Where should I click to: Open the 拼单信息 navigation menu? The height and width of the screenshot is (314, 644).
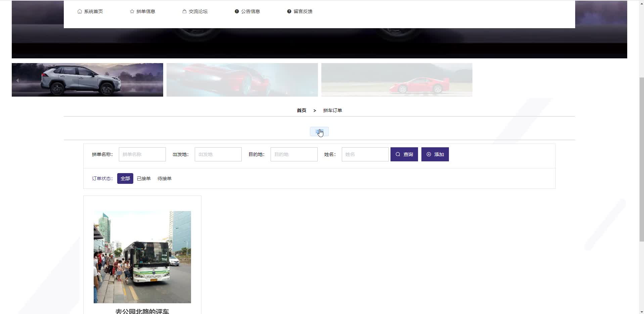click(x=145, y=11)
